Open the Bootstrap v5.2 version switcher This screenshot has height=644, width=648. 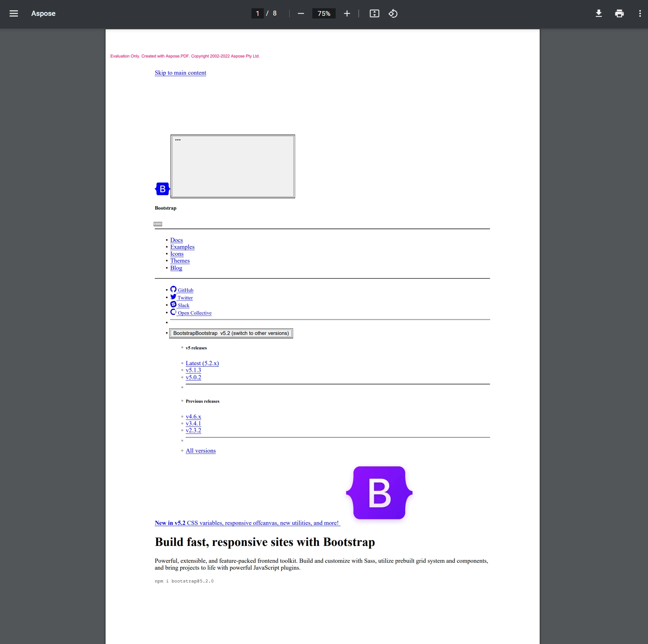pyautogui.click(x=231, y=333)
